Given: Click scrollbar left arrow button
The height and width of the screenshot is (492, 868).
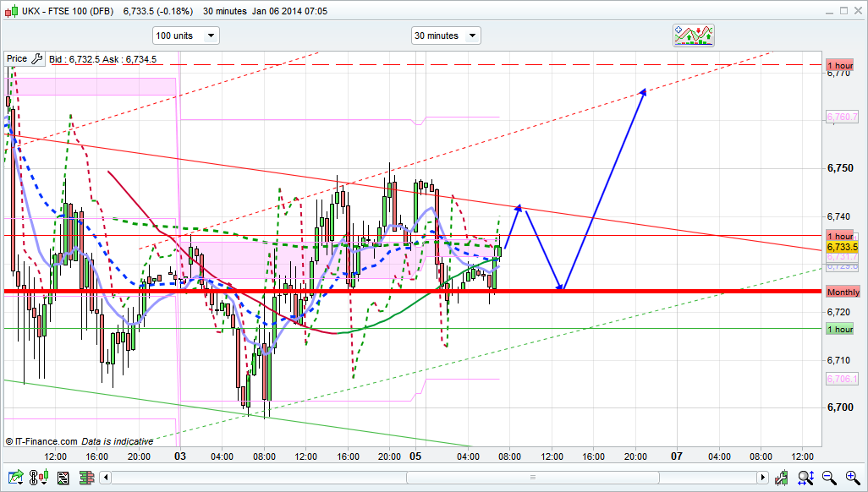Looking at the screenshot, I should 107,478.
